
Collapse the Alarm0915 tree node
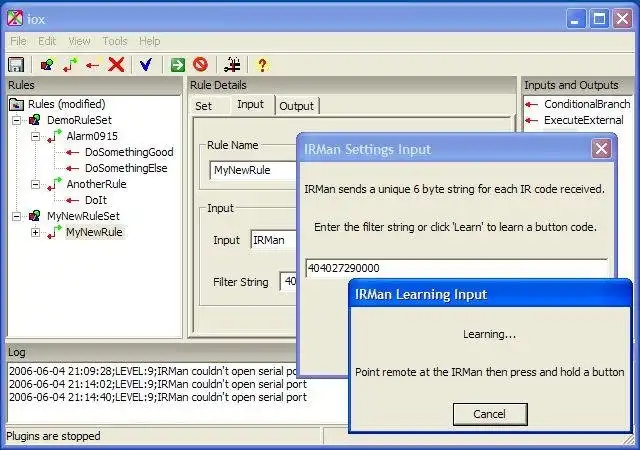(36, 136)
